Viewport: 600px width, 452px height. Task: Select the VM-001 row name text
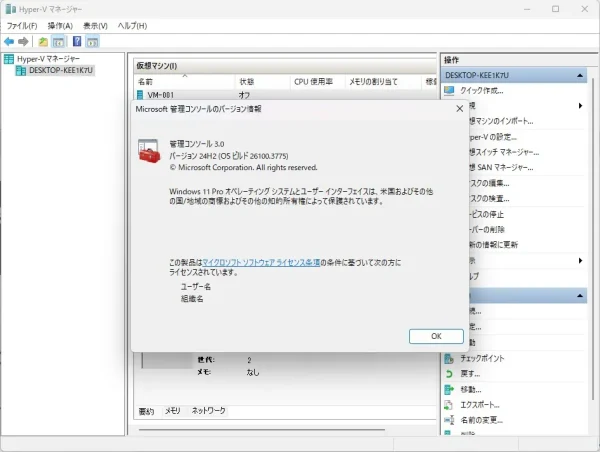(161, 95)
